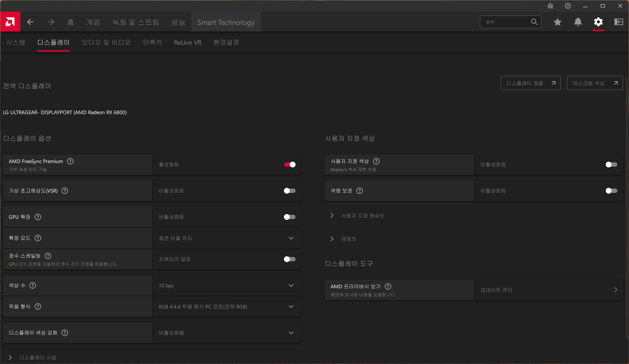Show help for GPU 확장
629x364 pixels.
tap(38, 217)
